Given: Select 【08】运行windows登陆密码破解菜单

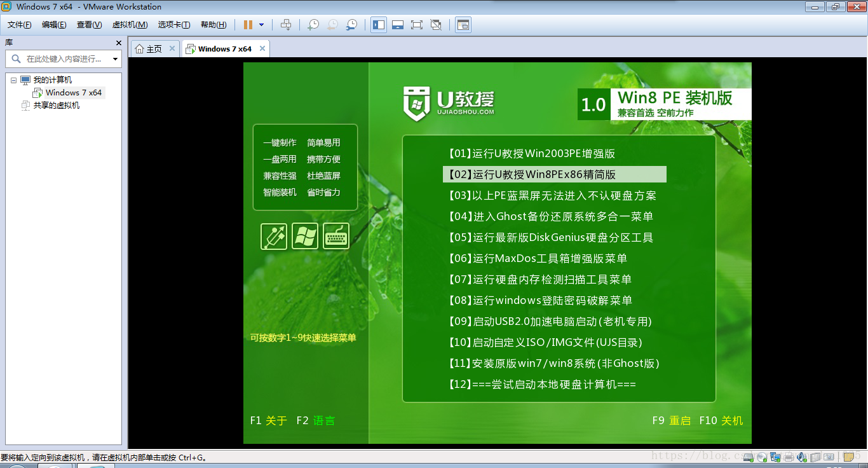Looking at the screenshot, I should click(540, 301).
